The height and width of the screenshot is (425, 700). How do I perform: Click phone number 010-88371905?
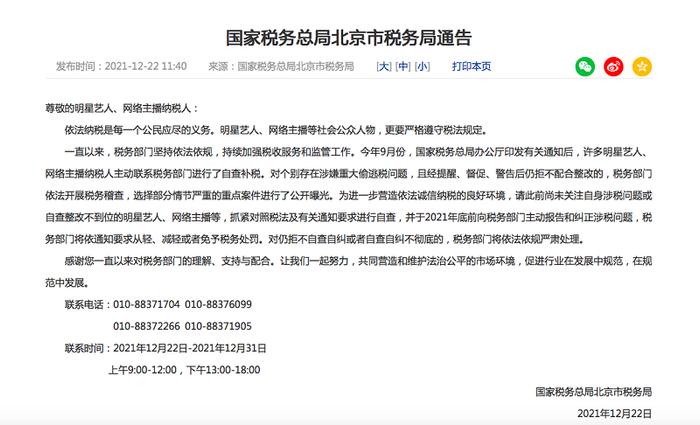coord(218,326)
